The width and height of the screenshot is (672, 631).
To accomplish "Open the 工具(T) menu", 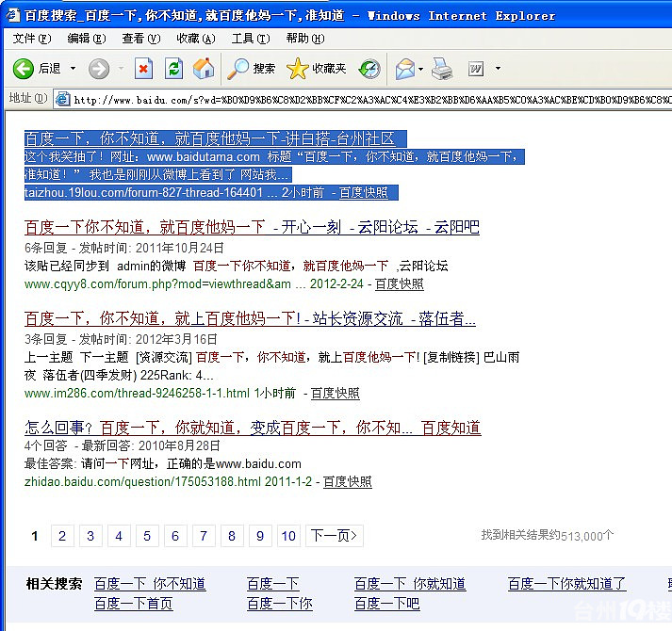I will (x=250, y=39).
